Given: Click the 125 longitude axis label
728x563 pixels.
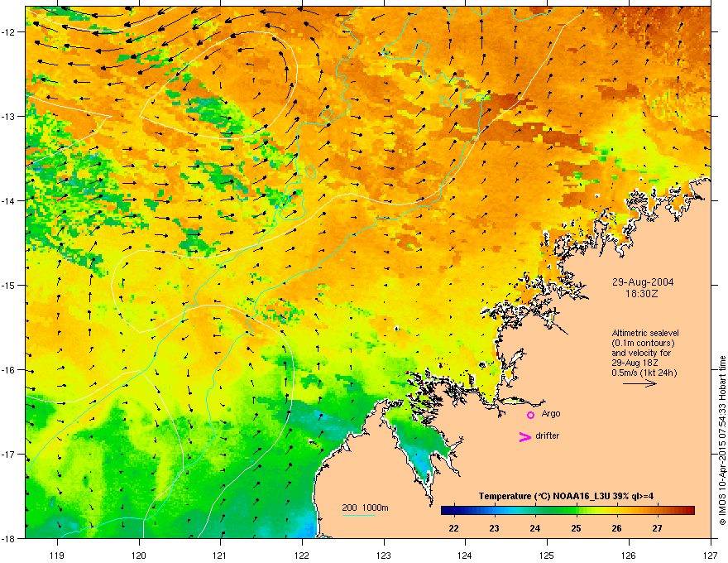Looking at the screenshot, I should (547, 555).
